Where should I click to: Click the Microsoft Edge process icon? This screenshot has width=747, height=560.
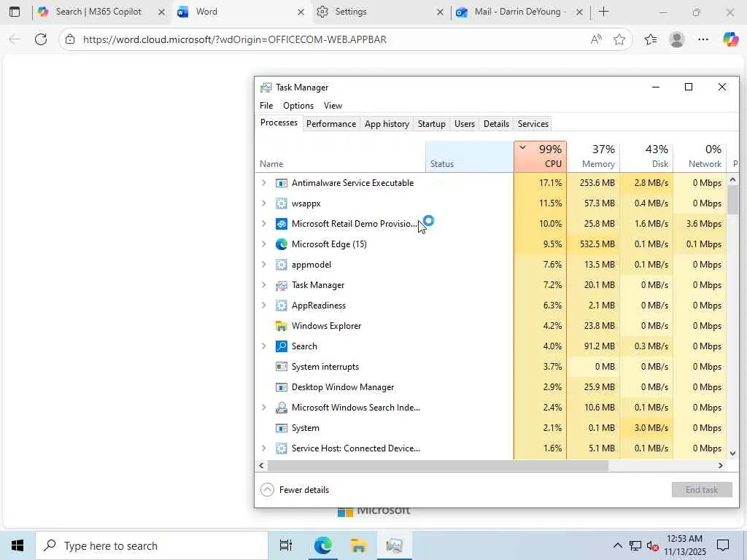point(282,244)
